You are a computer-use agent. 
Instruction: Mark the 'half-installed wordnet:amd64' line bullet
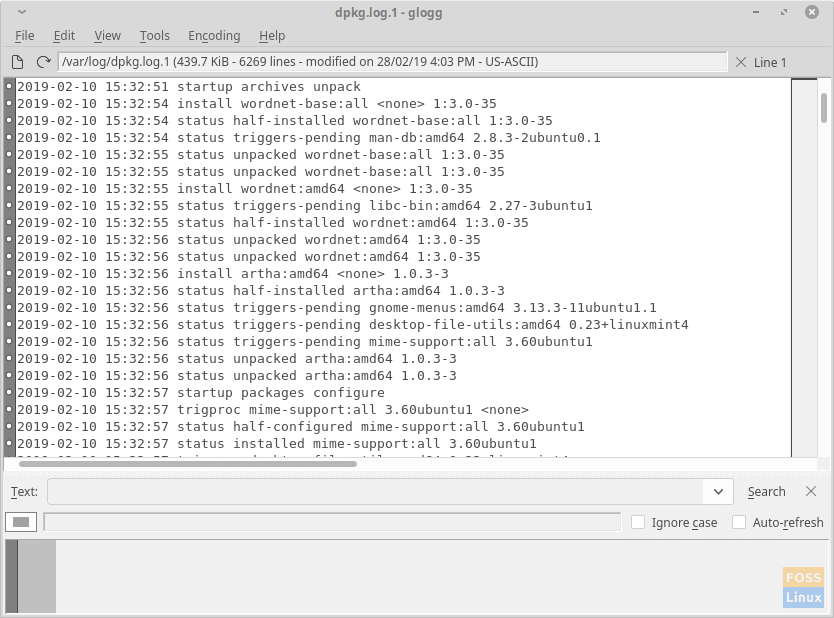(x=9, y=222)
